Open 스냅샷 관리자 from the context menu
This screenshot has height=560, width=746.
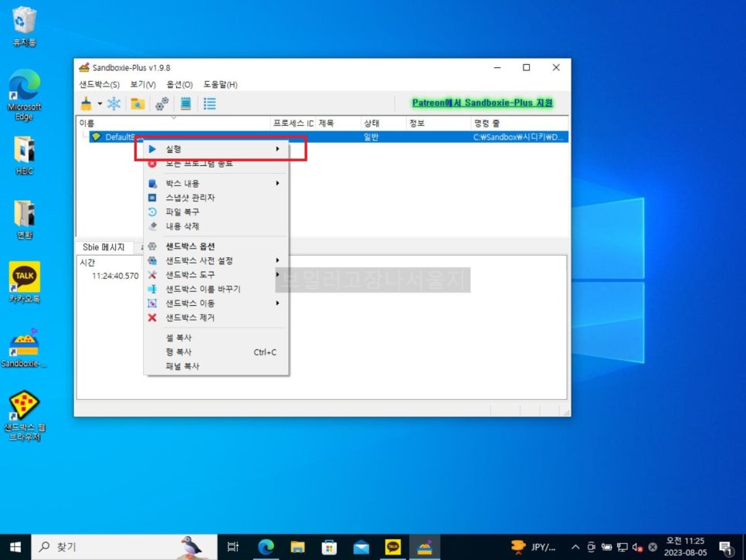pos(216,198)
